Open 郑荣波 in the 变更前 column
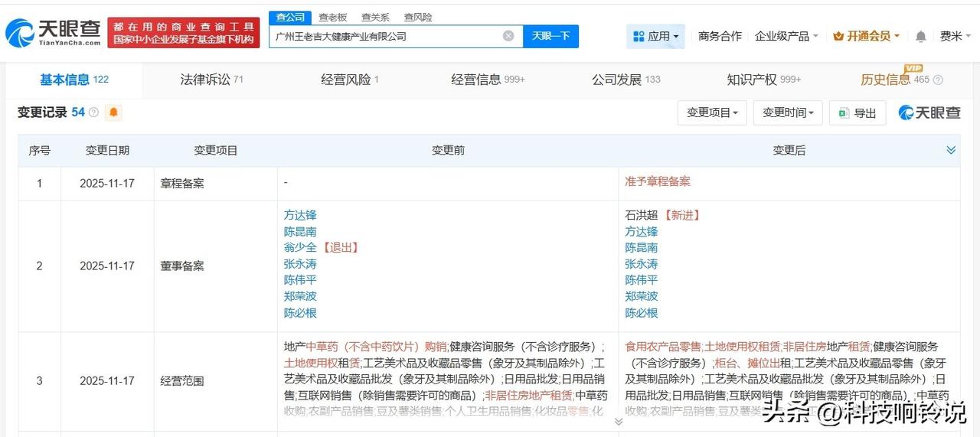This screenshot has height=437, width=980. point(300,296)
